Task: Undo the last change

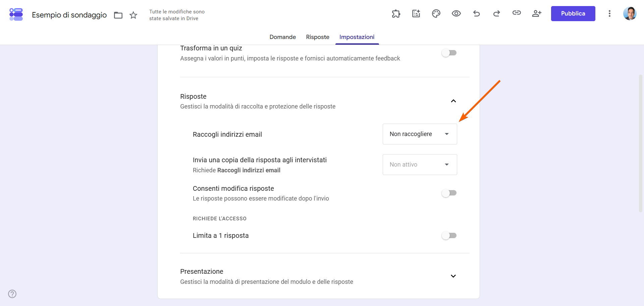Action: click(x=477, y=13)
